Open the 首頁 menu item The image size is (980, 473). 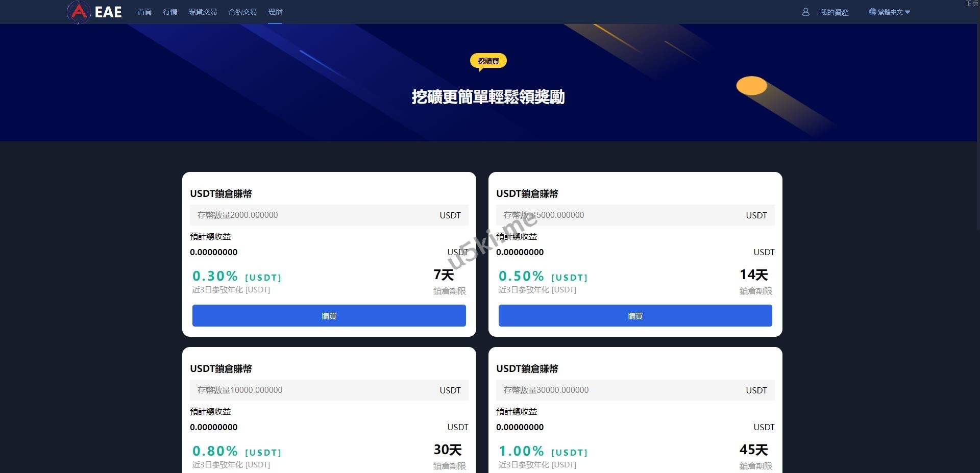click(144, 12)
